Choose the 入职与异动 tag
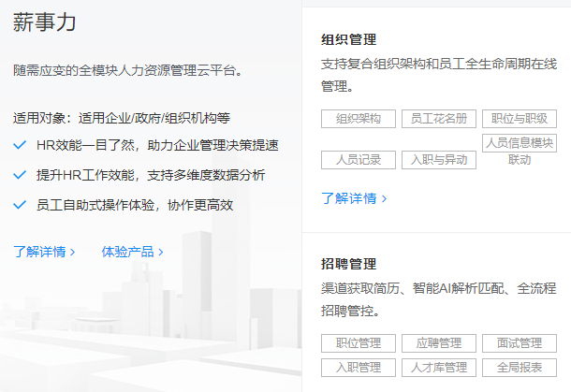Screen dimensions: 571x392 pyautogui.click(x=439, y=160)
